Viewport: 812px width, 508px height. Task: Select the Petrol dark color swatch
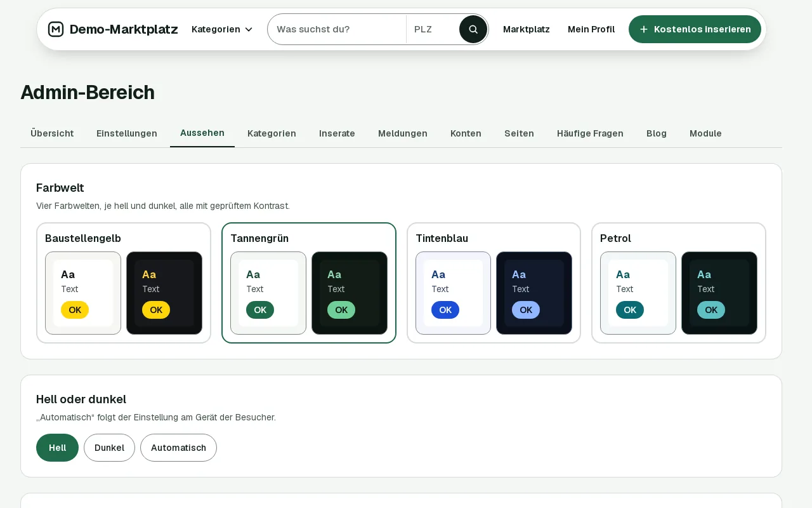pos(719,293)
